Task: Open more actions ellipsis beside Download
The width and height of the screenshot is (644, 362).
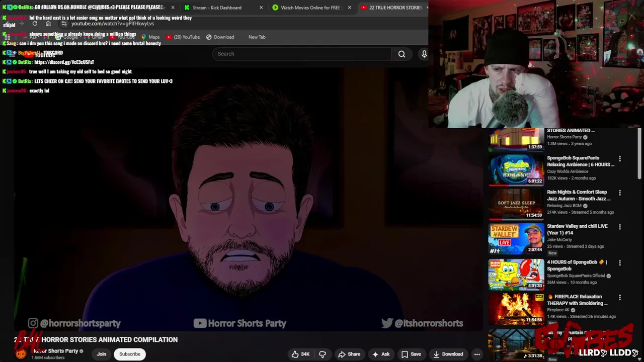Action: pos(477,354)
